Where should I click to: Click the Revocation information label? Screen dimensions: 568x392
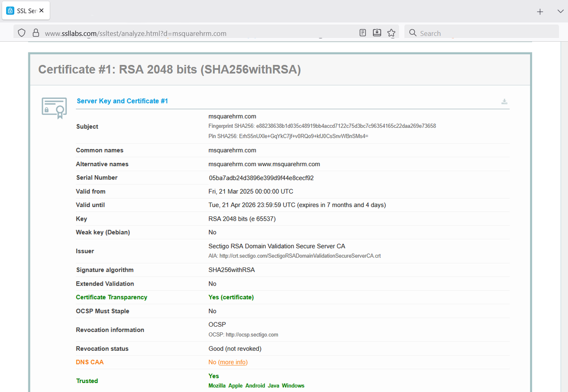click(x=110, y=330)
